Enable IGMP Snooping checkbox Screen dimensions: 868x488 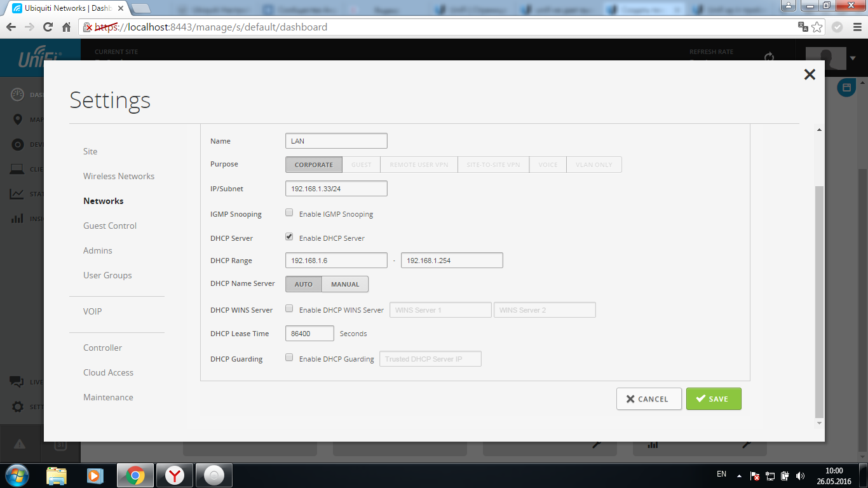click(289, 213)
